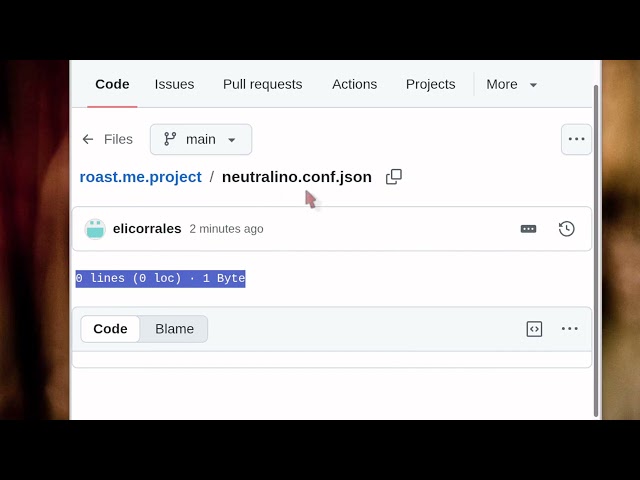Open the three-dot menu beside the branch selector
This screenshot has height=480, width=640.
[x=576, y=139]
